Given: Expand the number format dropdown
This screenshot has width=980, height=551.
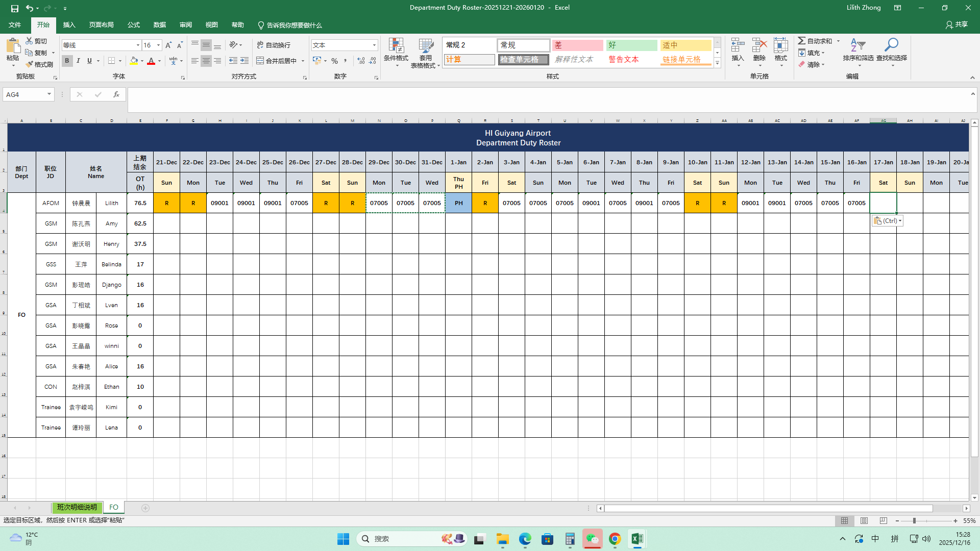Looking at the screenshot, I should 374,45.
